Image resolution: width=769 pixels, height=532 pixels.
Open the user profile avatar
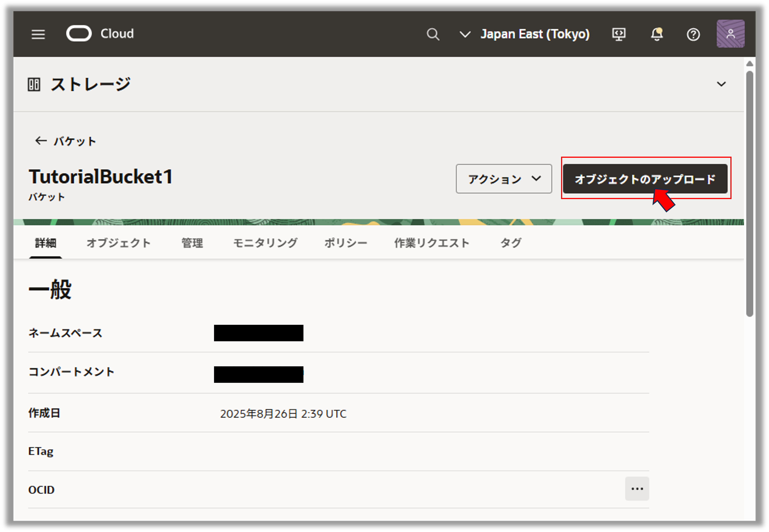pos(730,34)
